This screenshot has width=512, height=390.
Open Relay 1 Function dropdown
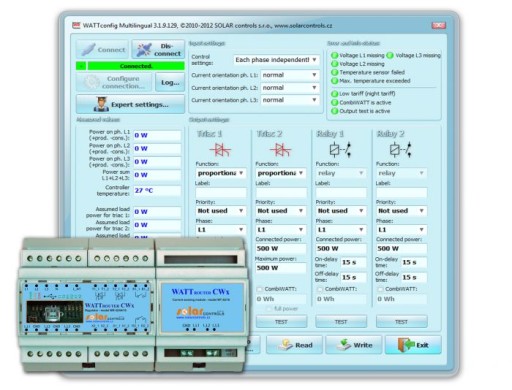click(x=341, y=173)
